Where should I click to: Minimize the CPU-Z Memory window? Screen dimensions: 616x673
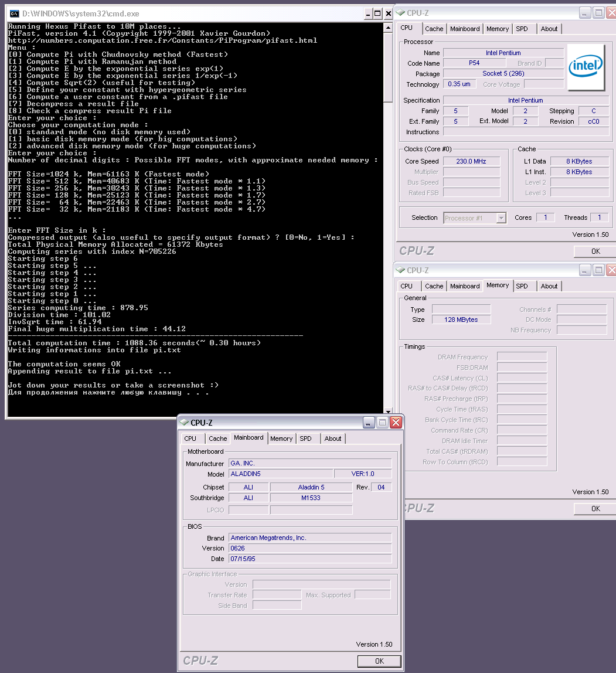pyautogui.click(x=585, y=270)
